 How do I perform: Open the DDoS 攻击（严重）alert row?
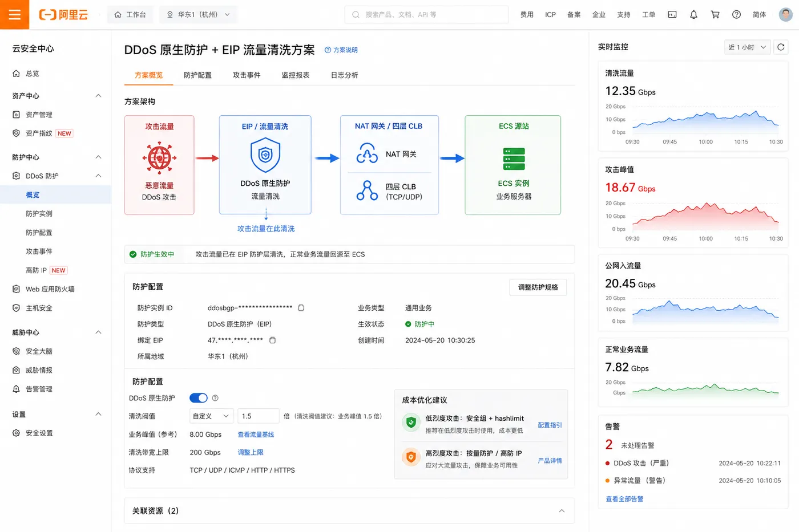(x=693, y=464)
